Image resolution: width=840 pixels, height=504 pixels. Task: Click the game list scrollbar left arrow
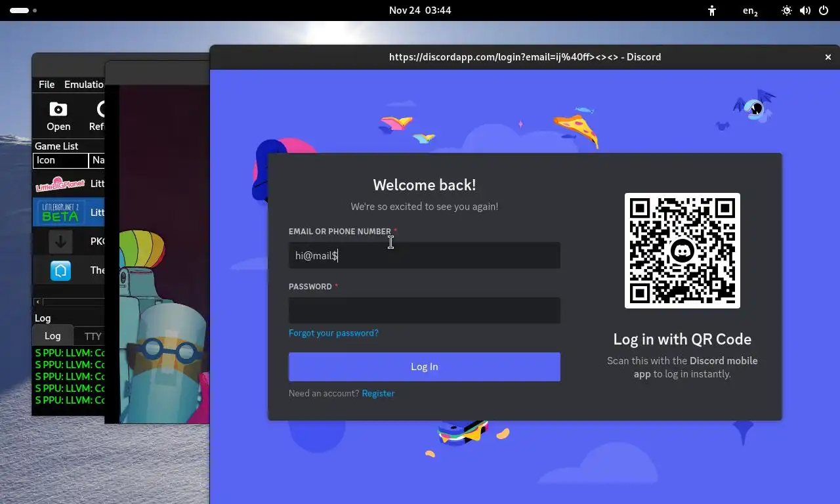(x=38, y=302)
